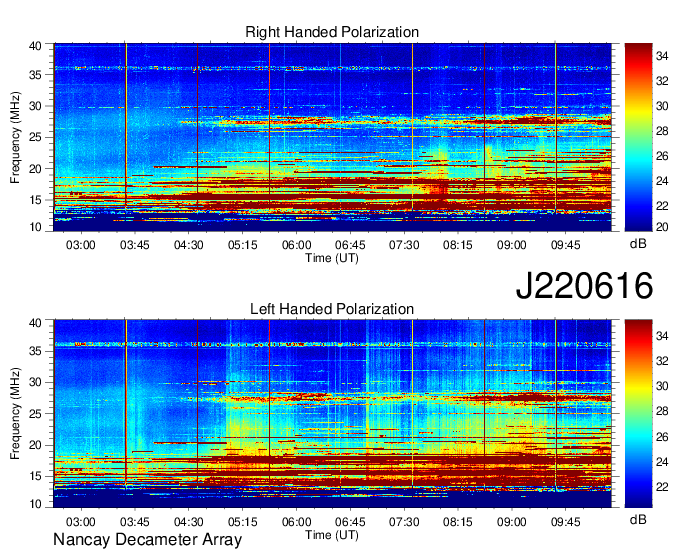
Task: Click the 32 dB mark on the left-handed color bar
Action: pyautogui.click(x=662, y=361)
